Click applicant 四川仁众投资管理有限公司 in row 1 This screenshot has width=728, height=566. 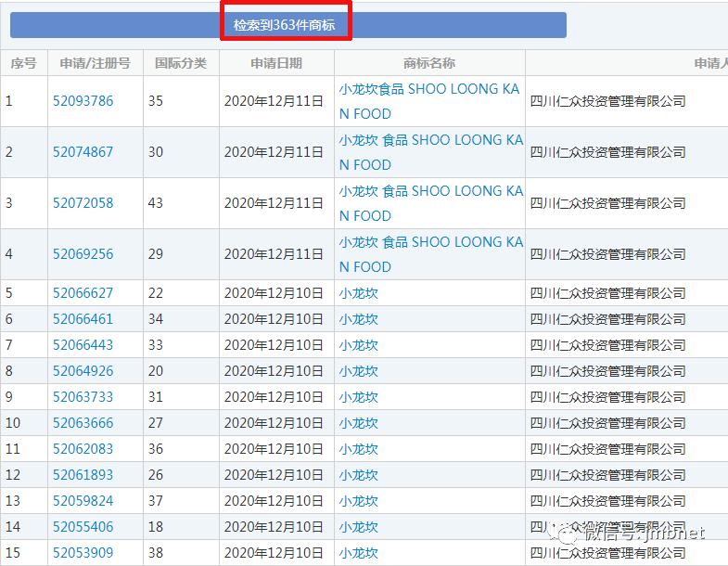[607, 101]
